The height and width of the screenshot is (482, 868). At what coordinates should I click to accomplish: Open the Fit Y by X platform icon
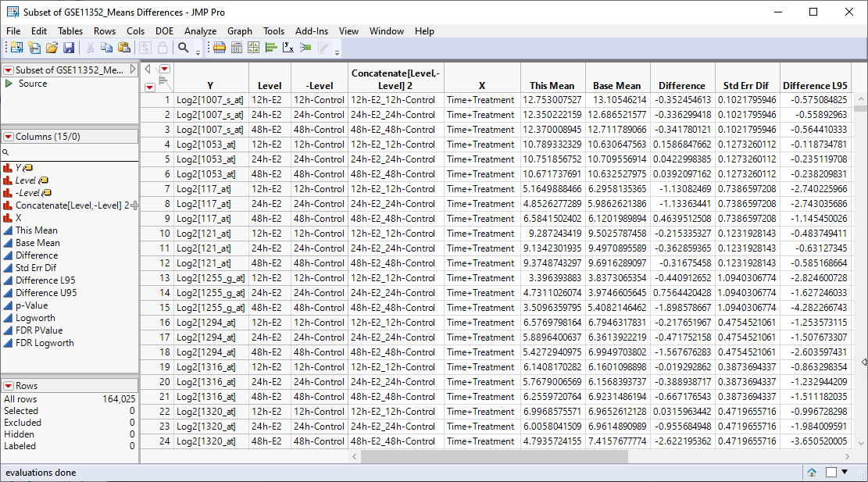tap(288, 48)
